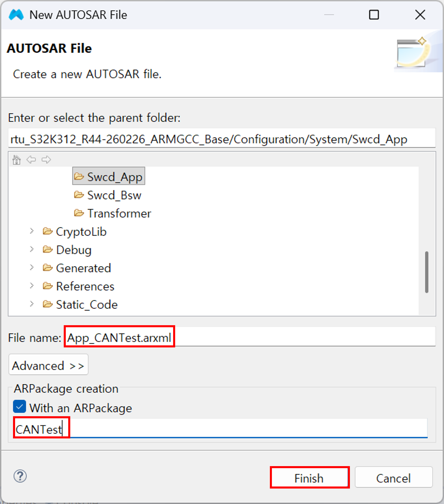
Task: Maximize the New AUTOSAR File dialog
Action: 374,15
